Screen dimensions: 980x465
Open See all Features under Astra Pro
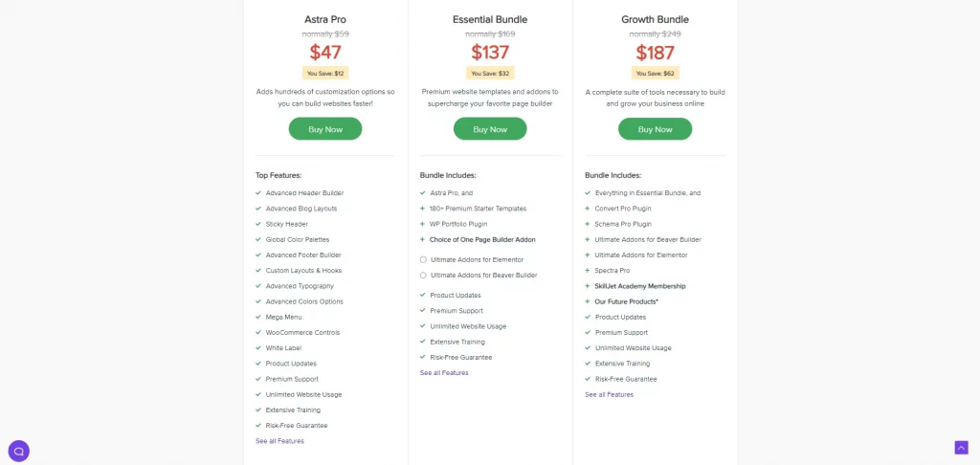[x=279, y=441]
